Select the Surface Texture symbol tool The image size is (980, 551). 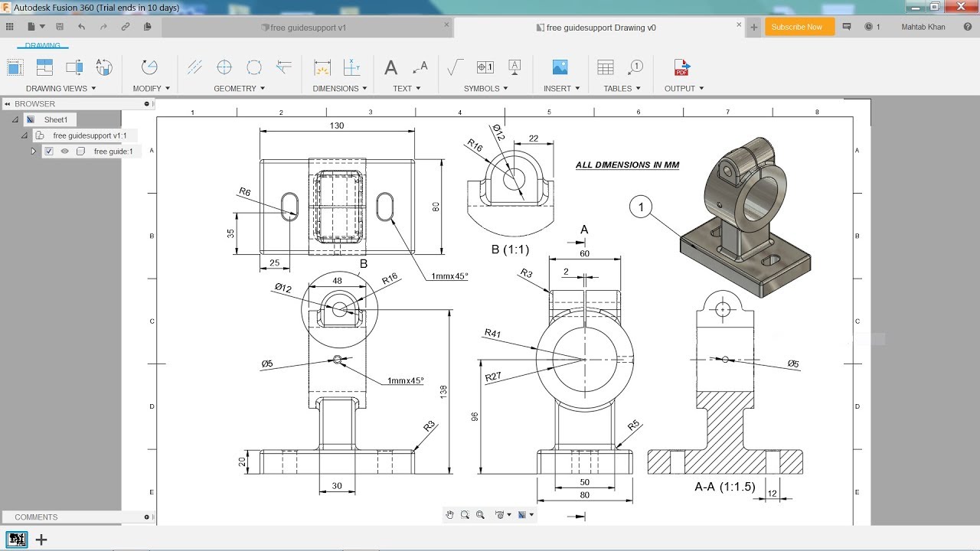coord(453,67)
